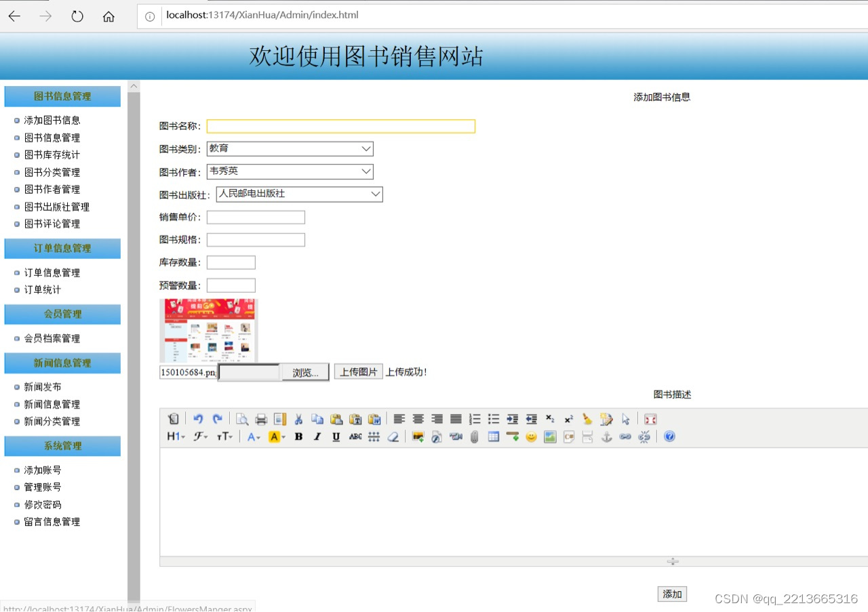The height and width of the screenshot is (612, 868).
Task: Undo the last editor action
Action: [x=199, y=419]
